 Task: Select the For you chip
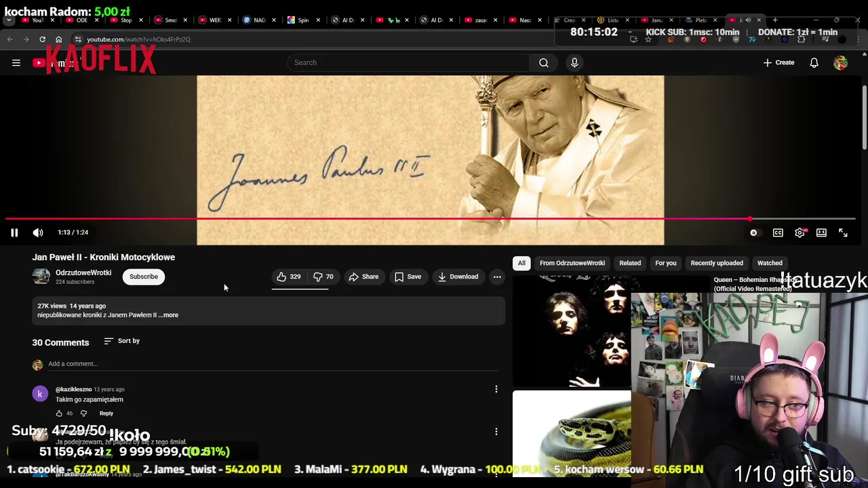point(666,263)
